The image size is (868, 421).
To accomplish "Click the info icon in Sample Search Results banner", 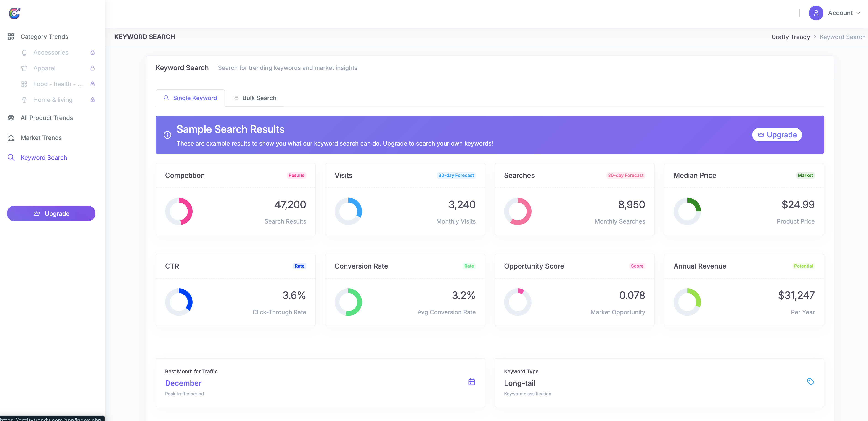I will point(167,134).
